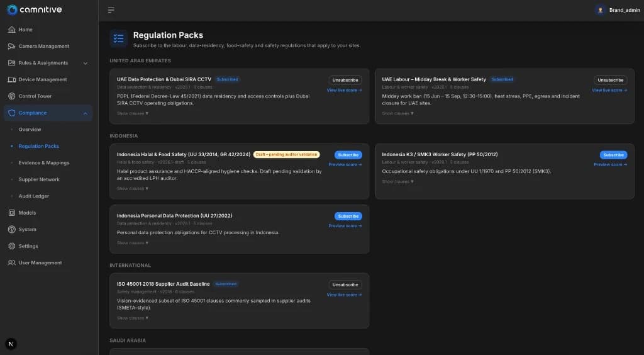644x355 pixels.
Task: Subscribe to Indonesia Personal Data Protection
Action: pyautogui.click(x=348, y=216)
